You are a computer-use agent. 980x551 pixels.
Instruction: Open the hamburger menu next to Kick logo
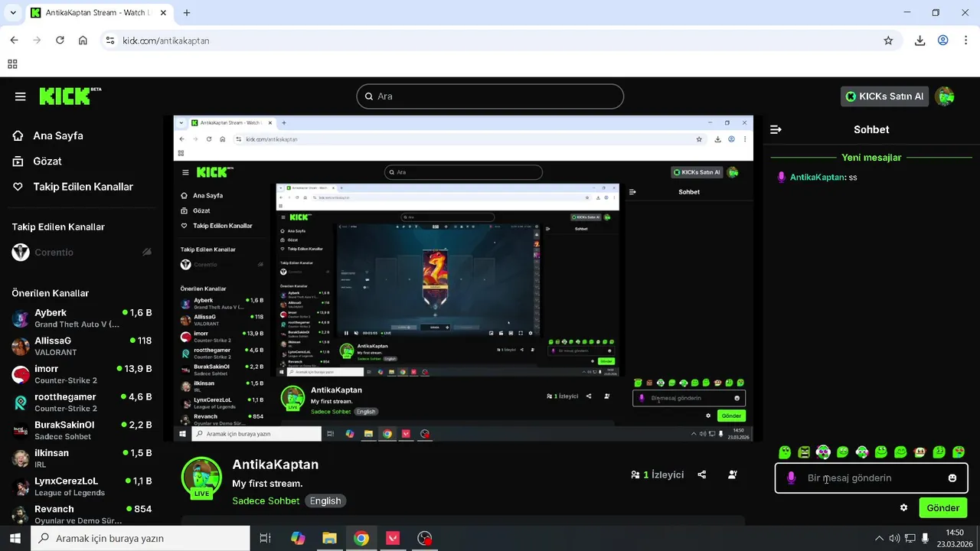(x=21, y=96)
